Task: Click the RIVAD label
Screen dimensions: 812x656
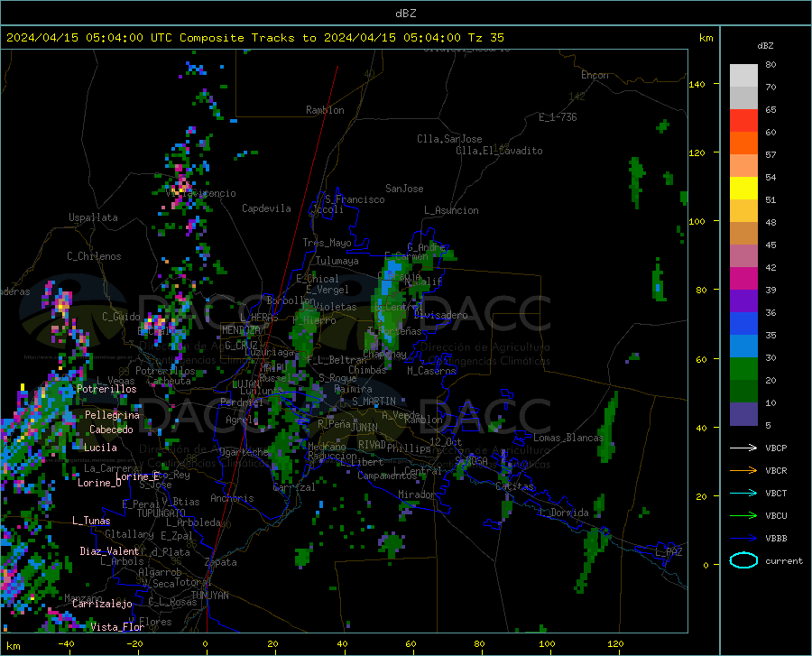Action: [x=372, y=444]
